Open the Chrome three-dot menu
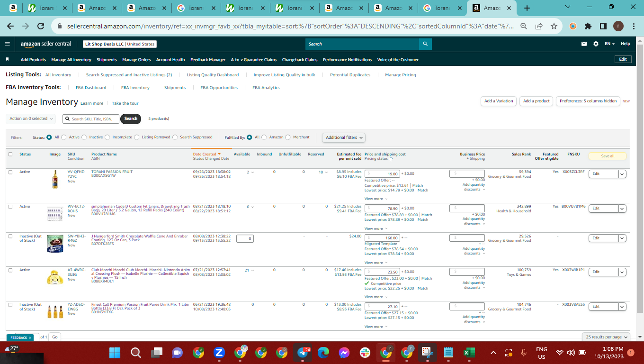644x364 pixels. pyautogui.click(x=634, y=27)
